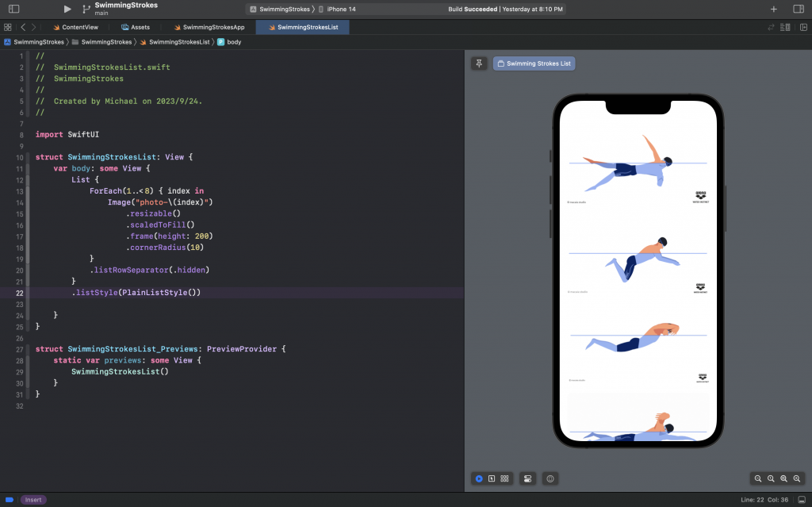Screen dimensions: 812x507
Task: Zoom in the canvas
Action: (797, 478)
